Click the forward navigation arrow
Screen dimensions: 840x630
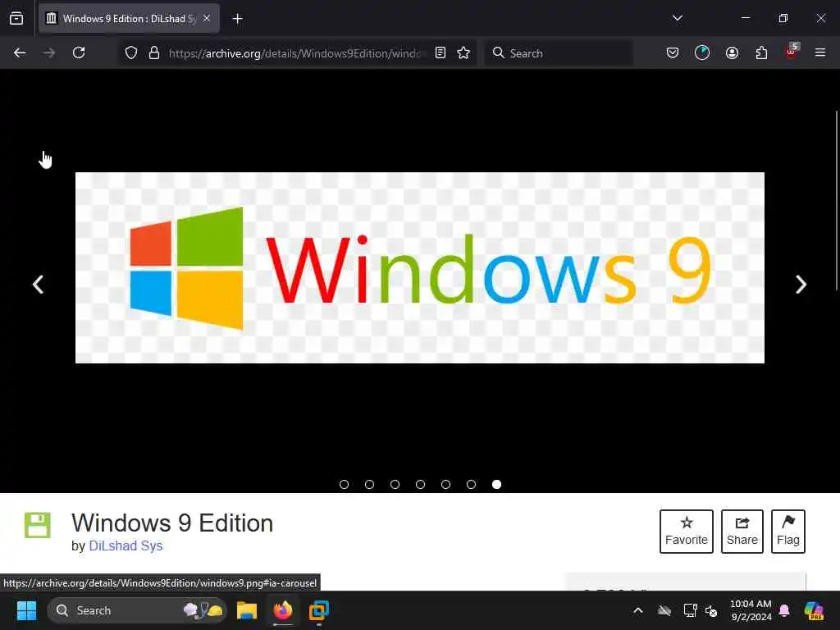click(48, 52)
